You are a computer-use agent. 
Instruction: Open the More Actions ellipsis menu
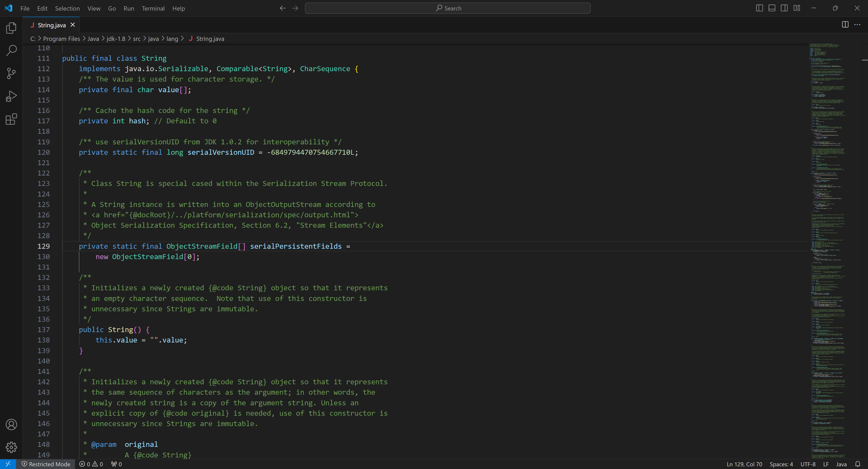857,25
